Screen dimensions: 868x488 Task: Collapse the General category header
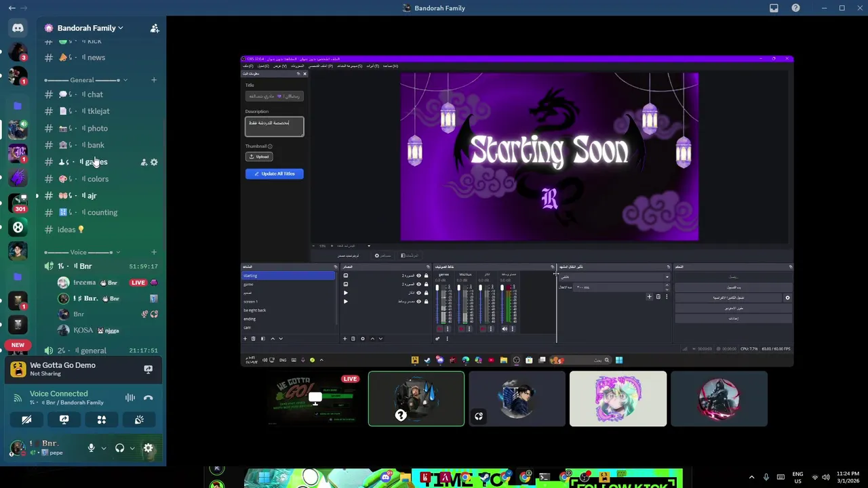(85, 80)
